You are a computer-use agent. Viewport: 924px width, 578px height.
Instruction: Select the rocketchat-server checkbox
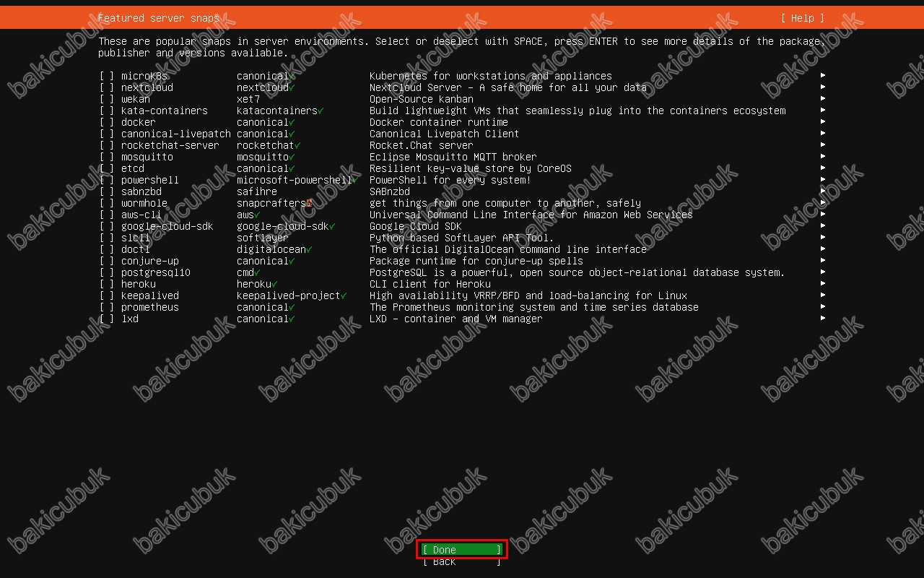[107, 145]
